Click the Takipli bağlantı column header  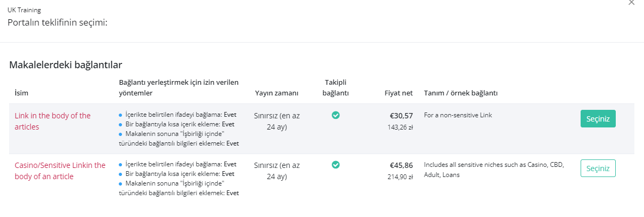click(x=336, y=87)
